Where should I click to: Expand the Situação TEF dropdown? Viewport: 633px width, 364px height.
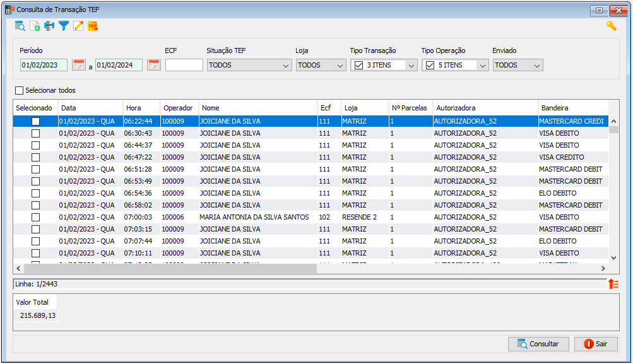(x=249, y=66)
